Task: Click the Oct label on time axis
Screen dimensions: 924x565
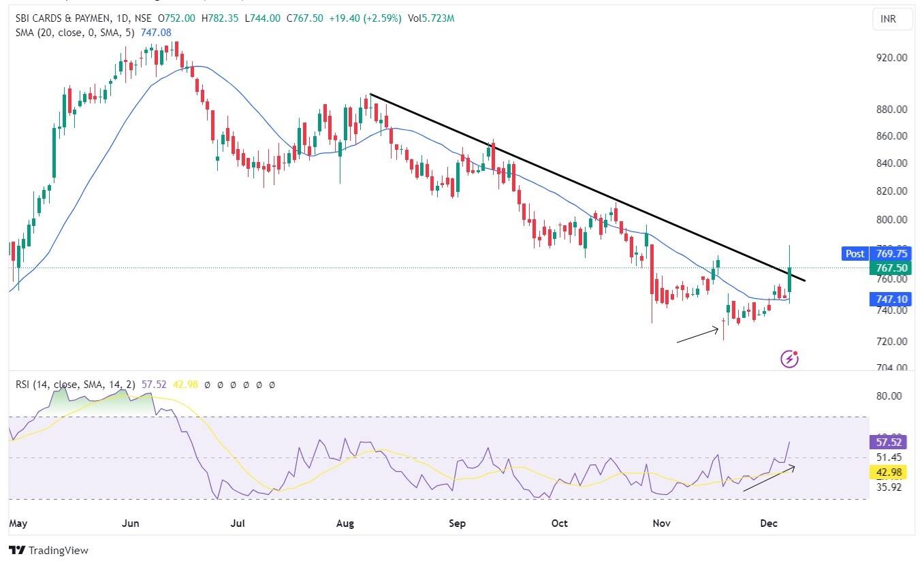Action: (560, 523)
